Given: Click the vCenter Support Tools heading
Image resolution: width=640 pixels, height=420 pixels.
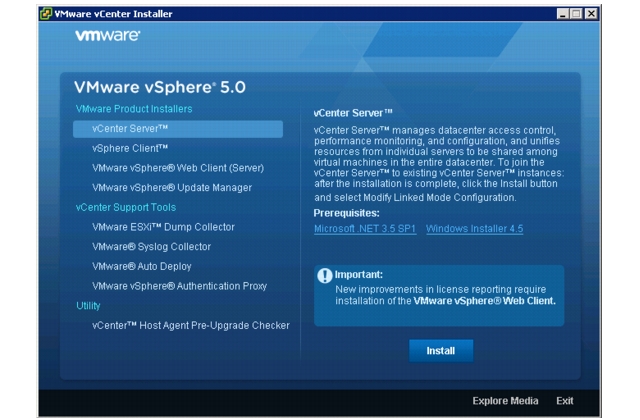Looking at the screenshot, I should (126, 207).
